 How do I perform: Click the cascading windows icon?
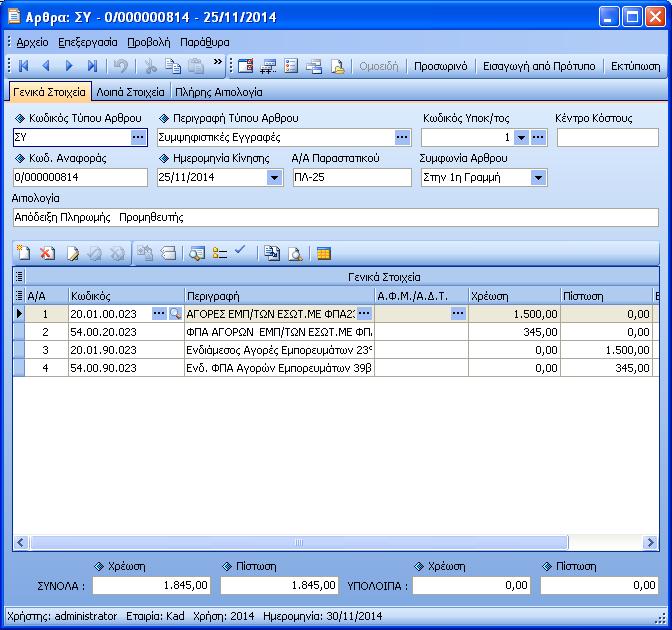tap(314, 66)
